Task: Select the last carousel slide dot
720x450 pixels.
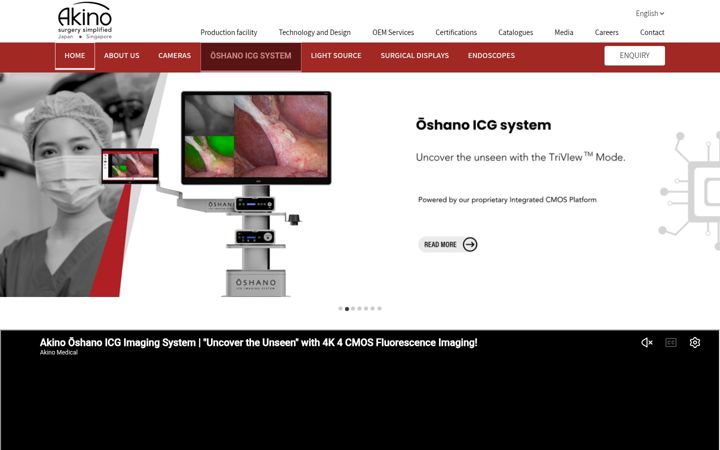Action: point(379,309)
